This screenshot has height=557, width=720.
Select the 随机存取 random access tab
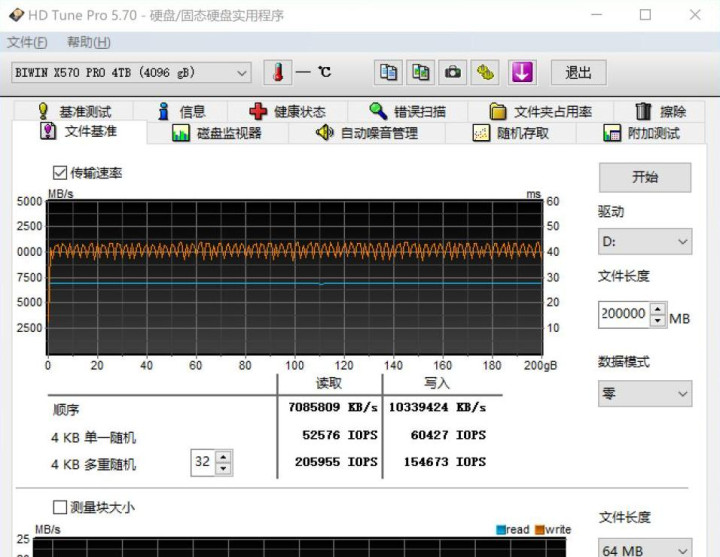[510, 133]
